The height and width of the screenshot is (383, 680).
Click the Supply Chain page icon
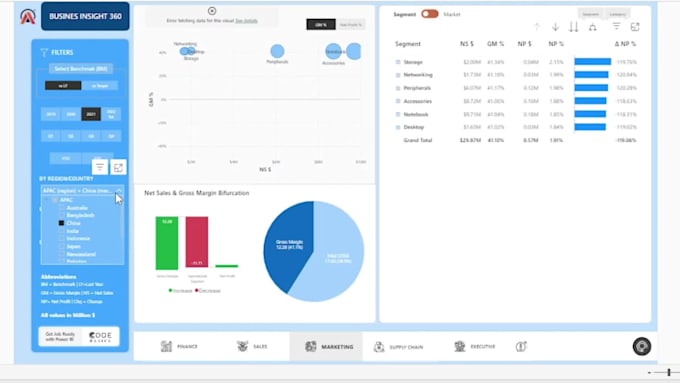point(379,347)
